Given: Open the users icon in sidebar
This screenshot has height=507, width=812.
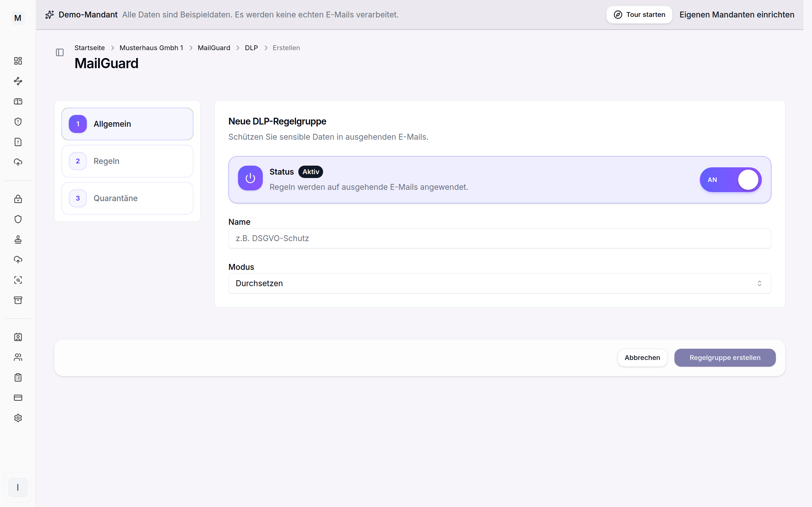Looking at the screenshot, I should tap(18, 357).
